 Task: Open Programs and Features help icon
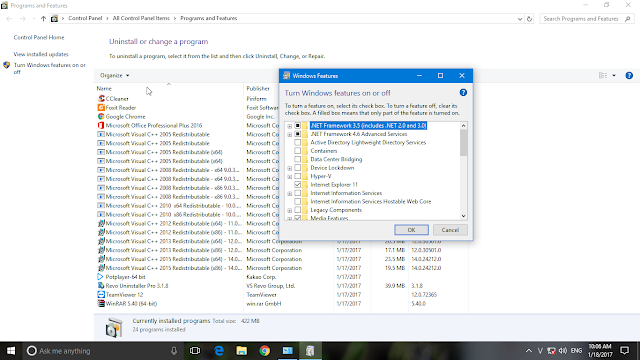[x=629, y=76]
